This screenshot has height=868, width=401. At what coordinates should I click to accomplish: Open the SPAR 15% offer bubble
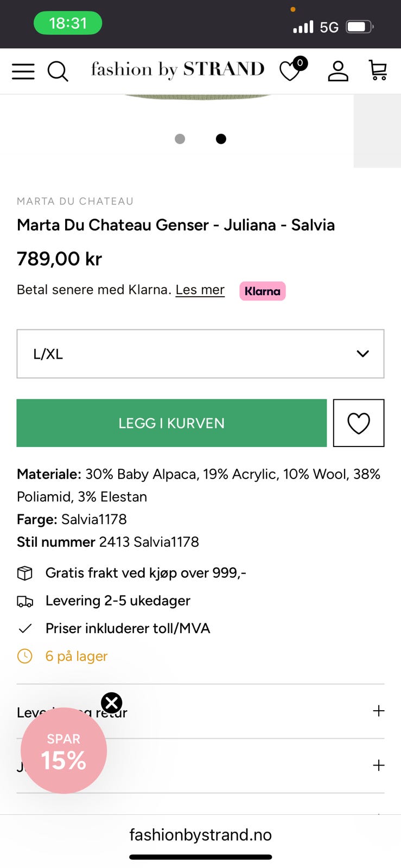[63, 751]
